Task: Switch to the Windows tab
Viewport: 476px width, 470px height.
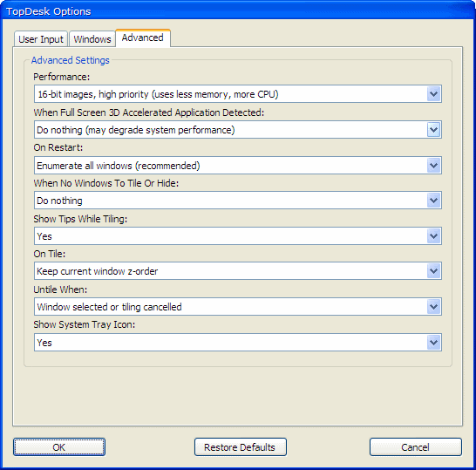Action: point(92,39)
